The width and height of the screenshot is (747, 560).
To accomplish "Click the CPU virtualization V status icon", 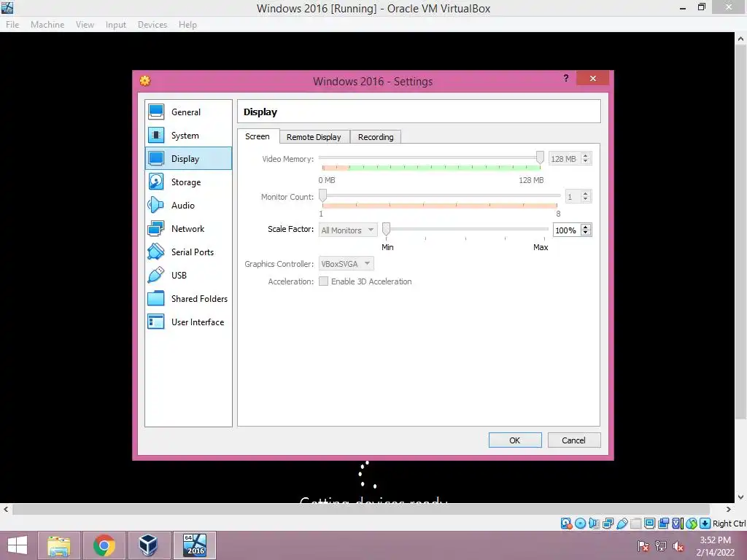I will [x=677, y=524].
